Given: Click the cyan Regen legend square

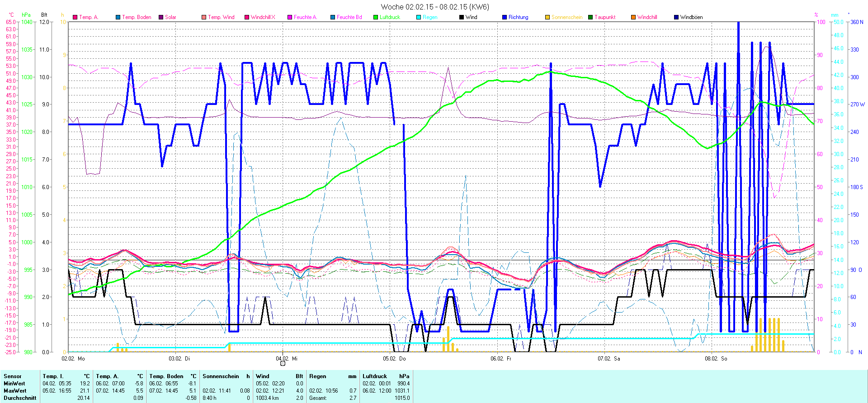Looking at the screenshot, I should [x=419, y=17].
